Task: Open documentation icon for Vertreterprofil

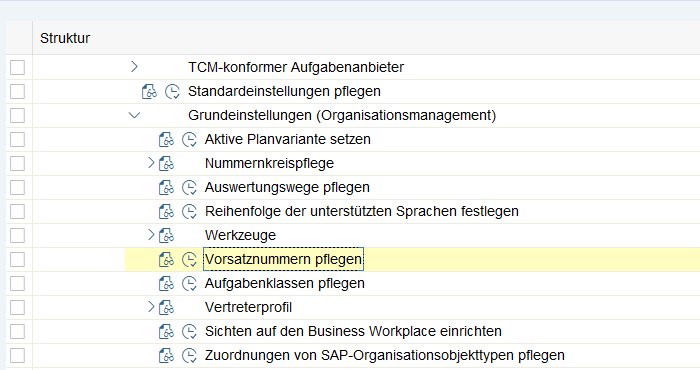Action: coord(167,308)
